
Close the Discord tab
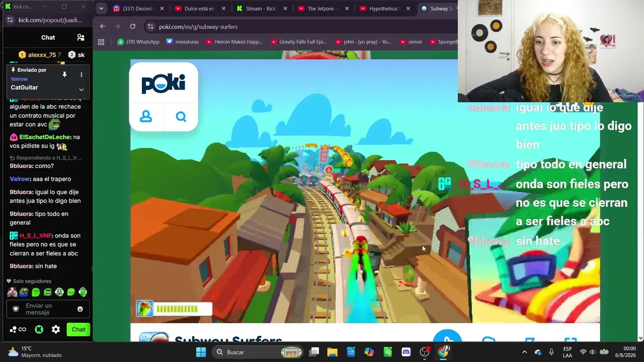click(x=162, y=9)
